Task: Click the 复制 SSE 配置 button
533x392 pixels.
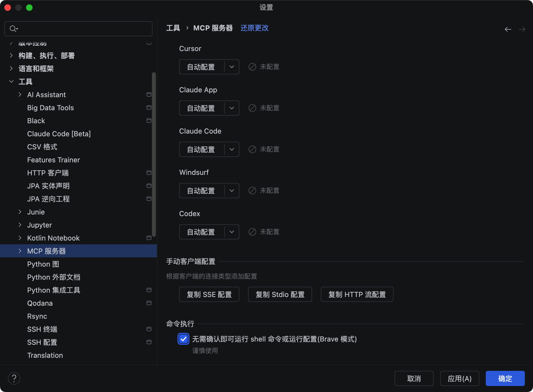Action: tap(209, 294)
